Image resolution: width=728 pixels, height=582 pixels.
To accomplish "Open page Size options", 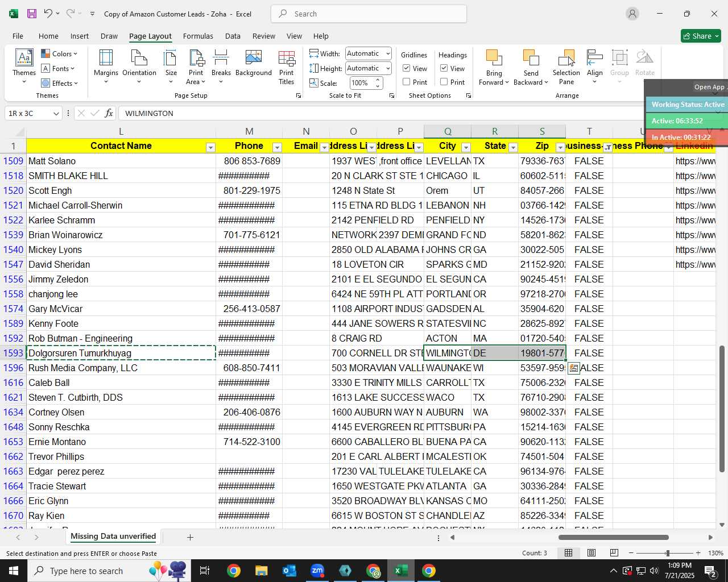I will coord(171,67).
